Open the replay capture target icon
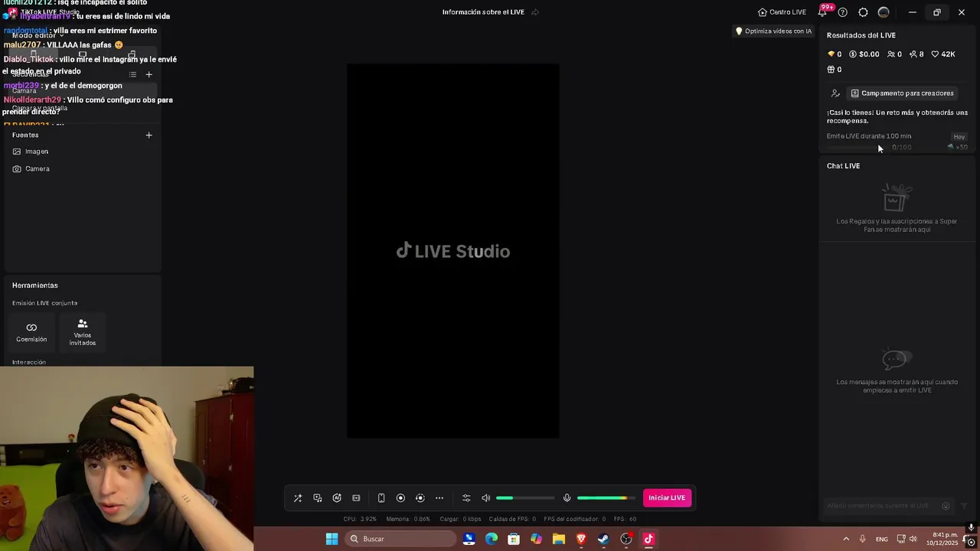 pyautogui.click(x=420, y=498)
